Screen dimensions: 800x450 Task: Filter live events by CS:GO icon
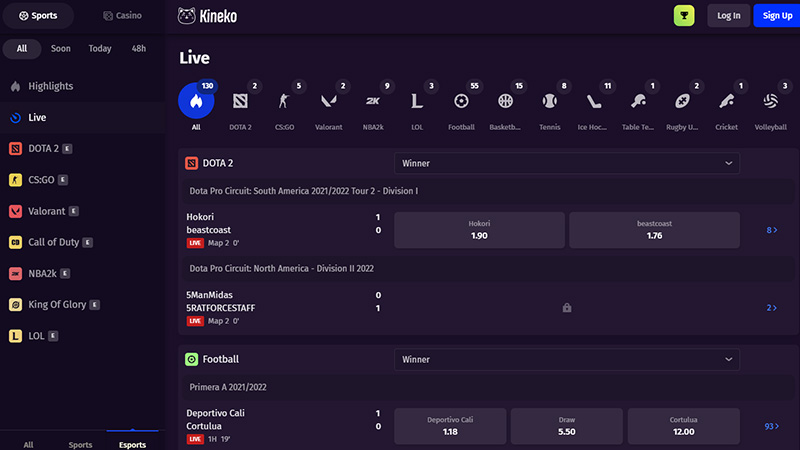(x=284, y=101)
